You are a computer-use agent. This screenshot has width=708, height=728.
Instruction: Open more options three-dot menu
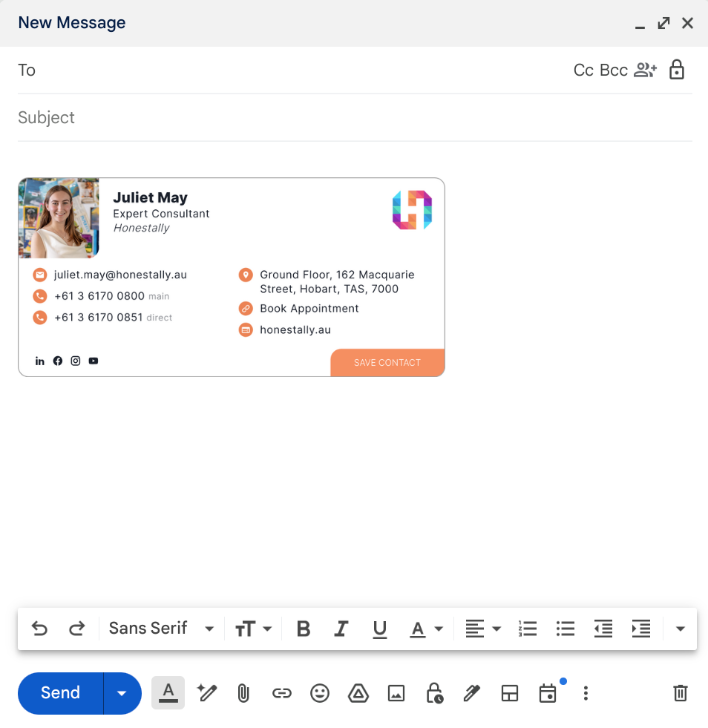586,693
